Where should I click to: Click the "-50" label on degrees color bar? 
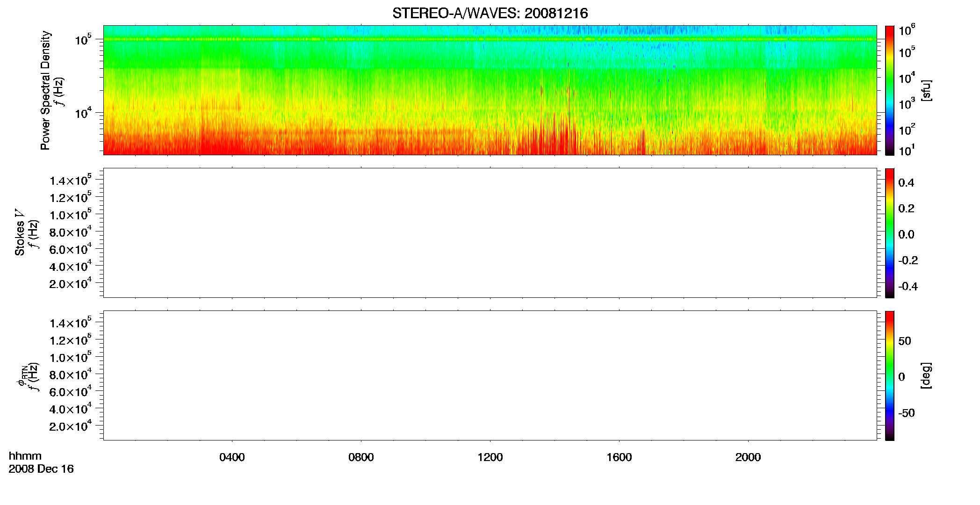click(x=907, y=413)
